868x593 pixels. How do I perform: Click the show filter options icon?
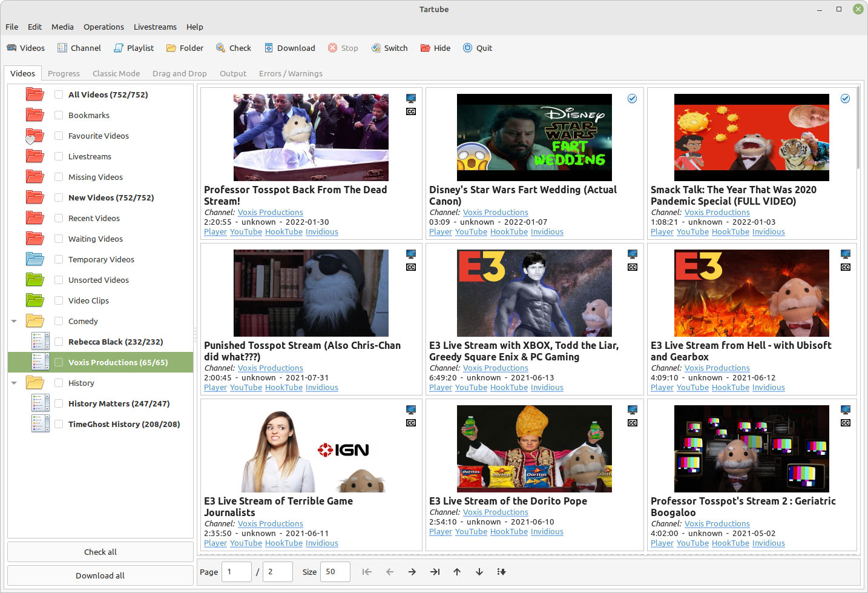502,572
